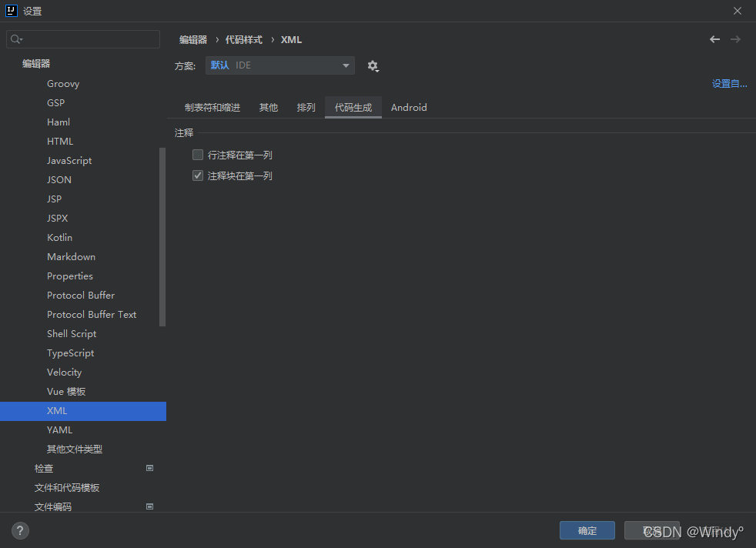
Task: Switch to 制表符和缩进 tab
Action: [x=212, y=108]
